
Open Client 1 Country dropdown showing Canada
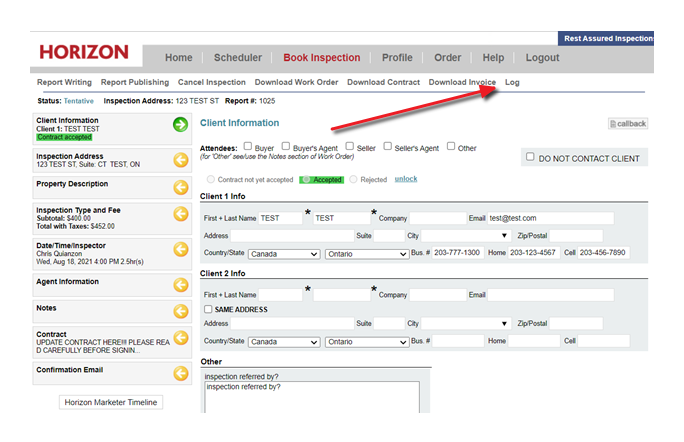[x=284, y=254]
